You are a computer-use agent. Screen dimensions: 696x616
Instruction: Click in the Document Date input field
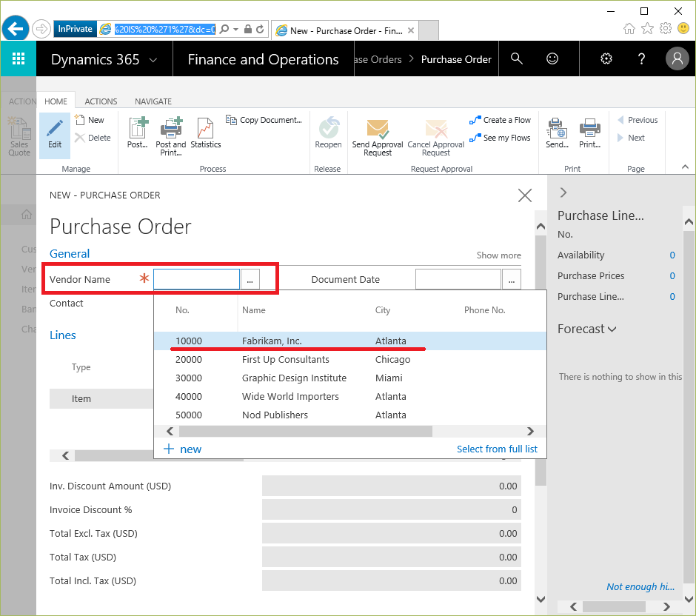click(x=458, y=280)
